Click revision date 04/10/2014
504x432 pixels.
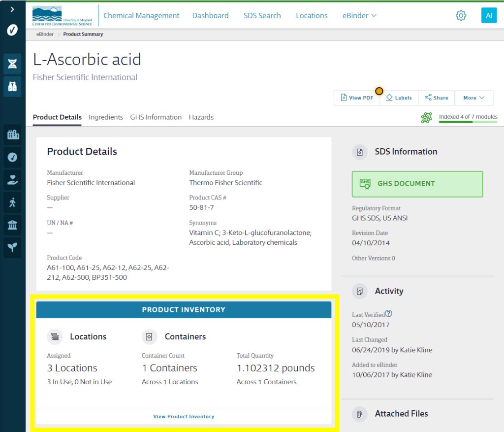(x=371, y=243)
